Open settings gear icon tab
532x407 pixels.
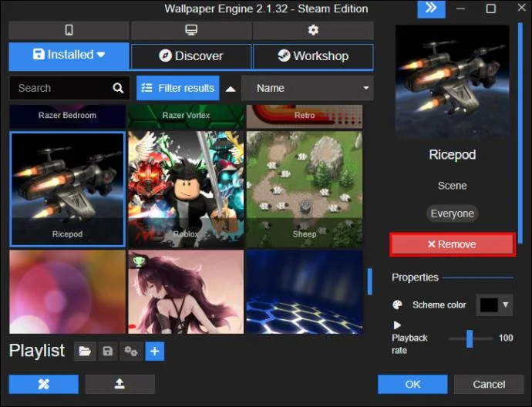click(313, 30)
